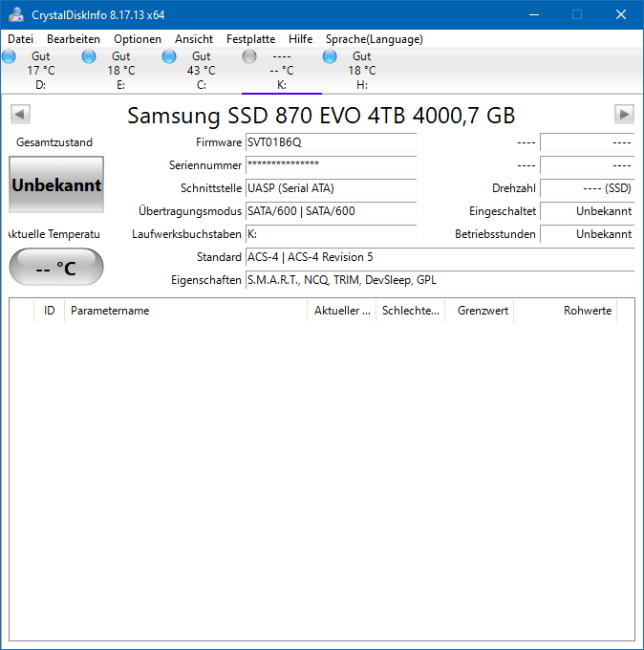Select drive H: in the disk list

362,71
